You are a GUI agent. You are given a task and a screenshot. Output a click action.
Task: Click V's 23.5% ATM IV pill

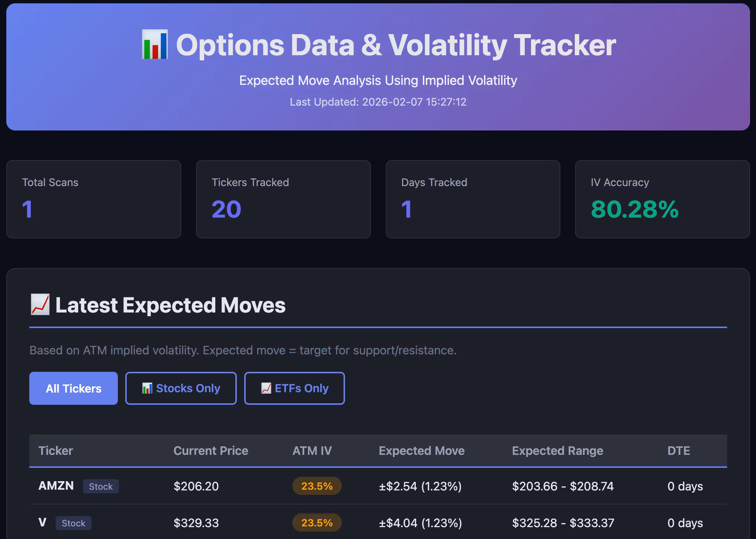click(x=316, y=523)
